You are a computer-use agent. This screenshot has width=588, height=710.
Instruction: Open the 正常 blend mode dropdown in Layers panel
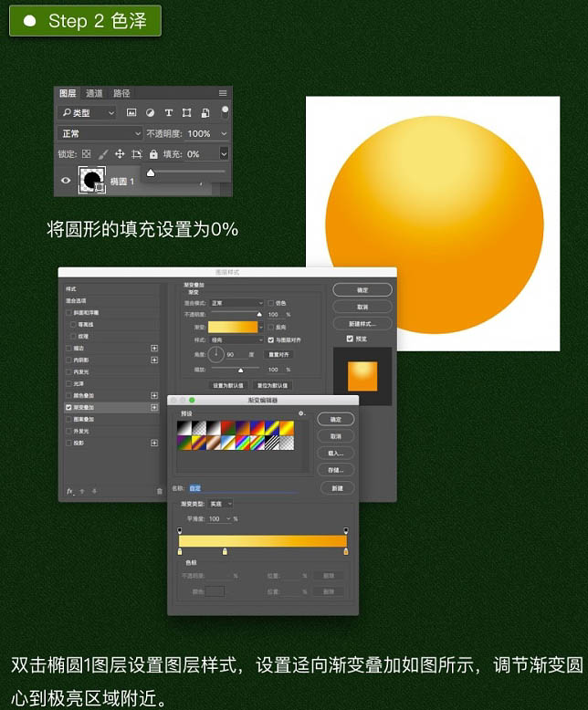(x=100, y=133)
